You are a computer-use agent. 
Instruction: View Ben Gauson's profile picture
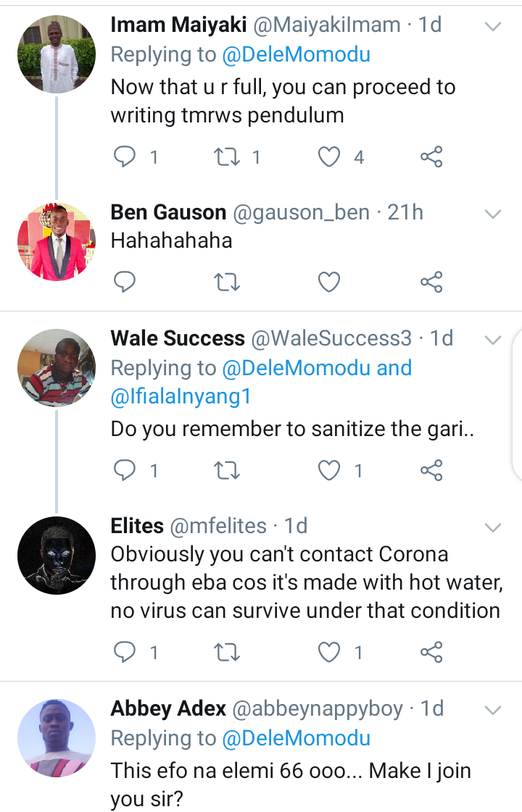(x=57, y=242)
